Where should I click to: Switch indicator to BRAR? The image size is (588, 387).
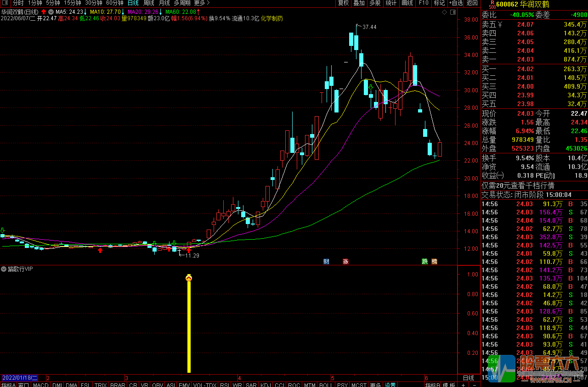click(x=118, y=385)
